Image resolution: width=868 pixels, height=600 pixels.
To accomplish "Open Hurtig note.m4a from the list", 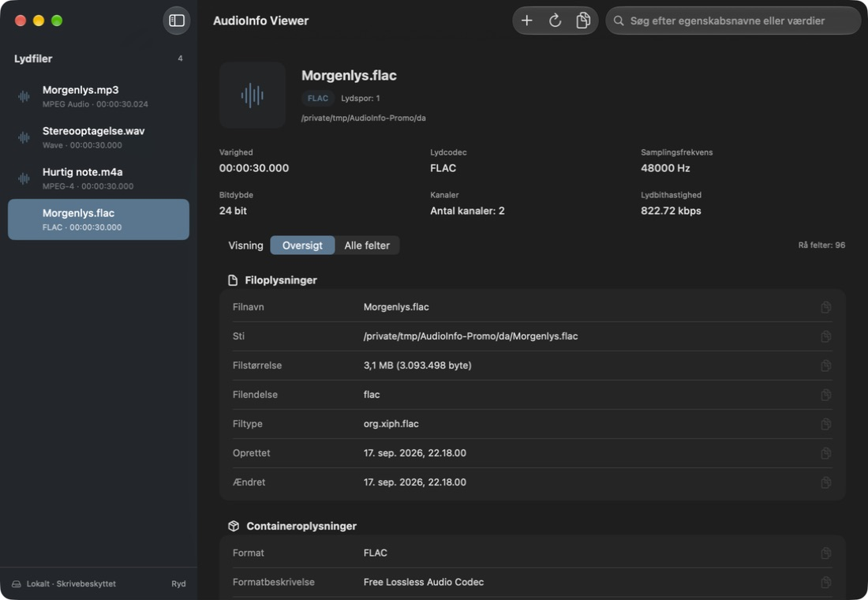I will point(99,178).
